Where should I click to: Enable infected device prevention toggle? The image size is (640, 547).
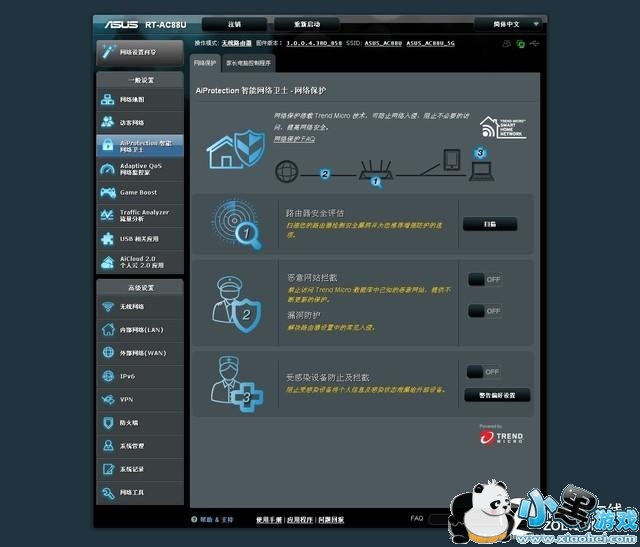pyautogui.click(x=483, y=372)
